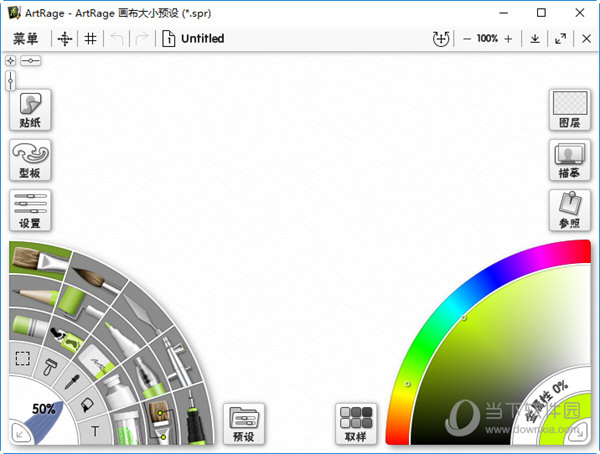Viewport: 600px width, 454px height.
Task: Open the 贴纸 stickers panel
Action: [30, 110]
